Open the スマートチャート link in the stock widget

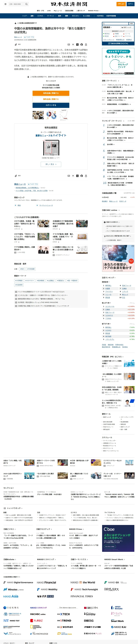pos(109,39)
